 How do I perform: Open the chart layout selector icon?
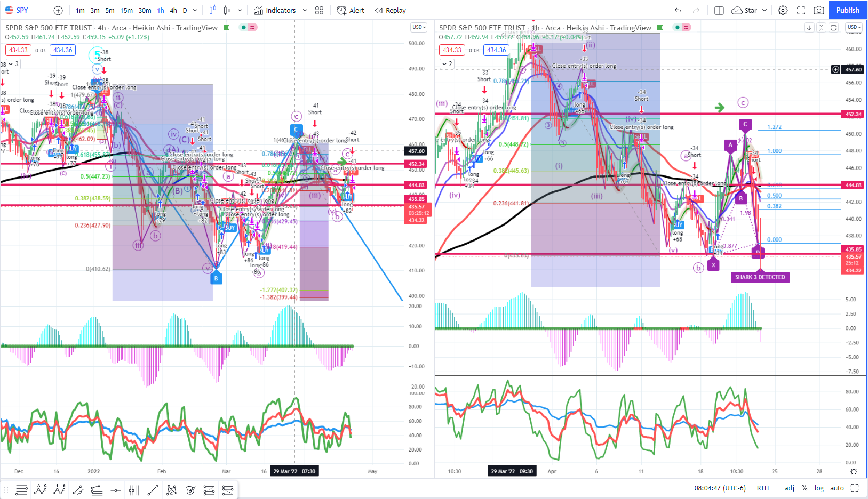(719, 10)
